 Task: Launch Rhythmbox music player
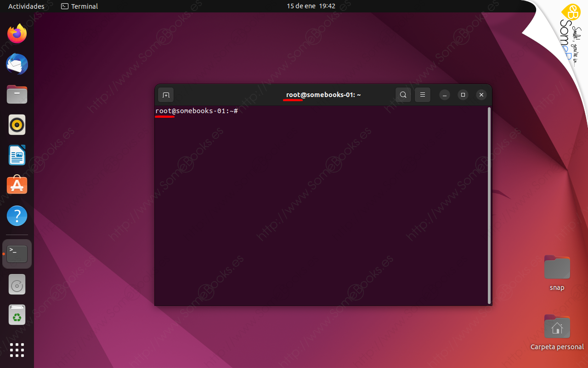(17, 125)
